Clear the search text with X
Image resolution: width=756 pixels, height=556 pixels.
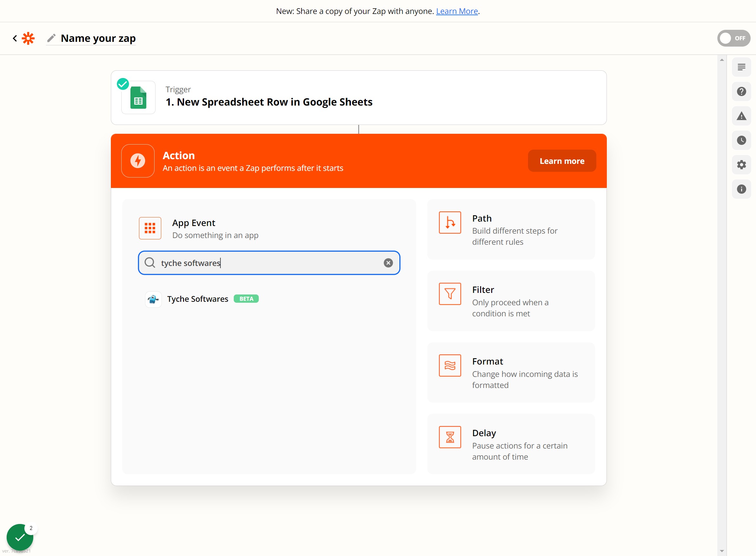click(x=388, y=263)
